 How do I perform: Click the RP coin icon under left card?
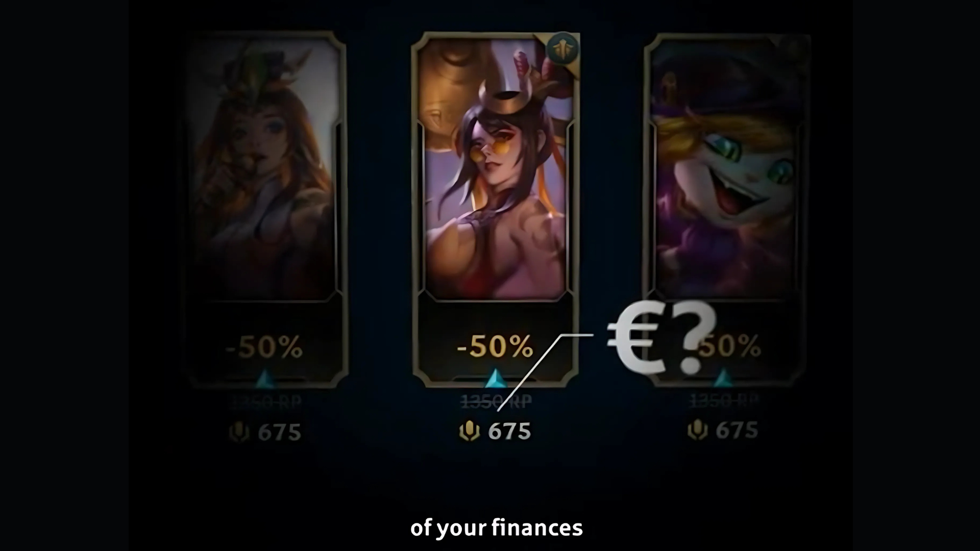click(x=238, y=433)
